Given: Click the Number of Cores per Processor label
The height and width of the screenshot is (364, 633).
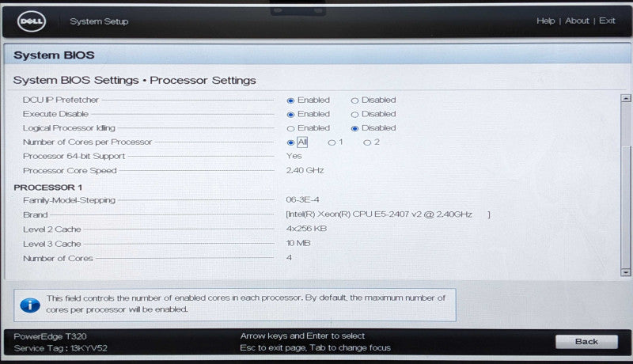Looking at the screenshot, I should 87,142.
